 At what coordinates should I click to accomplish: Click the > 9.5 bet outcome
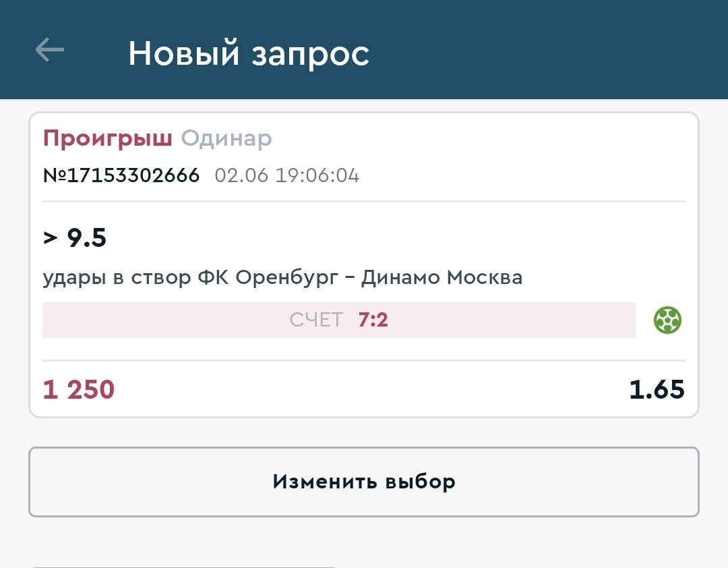(x=75, y=238)
